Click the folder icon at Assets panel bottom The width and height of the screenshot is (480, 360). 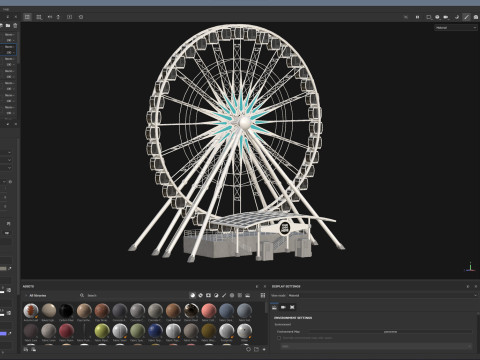click(256, 349)
